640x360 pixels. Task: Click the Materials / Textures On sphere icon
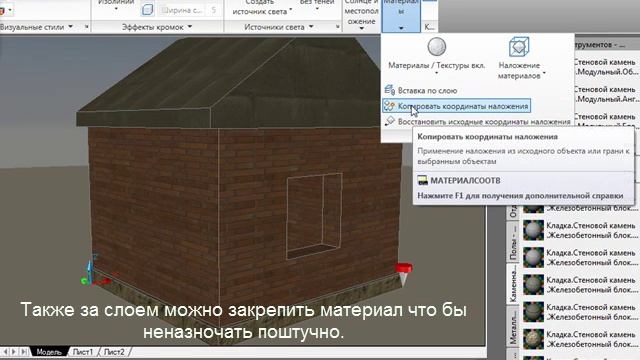point(436,47)
